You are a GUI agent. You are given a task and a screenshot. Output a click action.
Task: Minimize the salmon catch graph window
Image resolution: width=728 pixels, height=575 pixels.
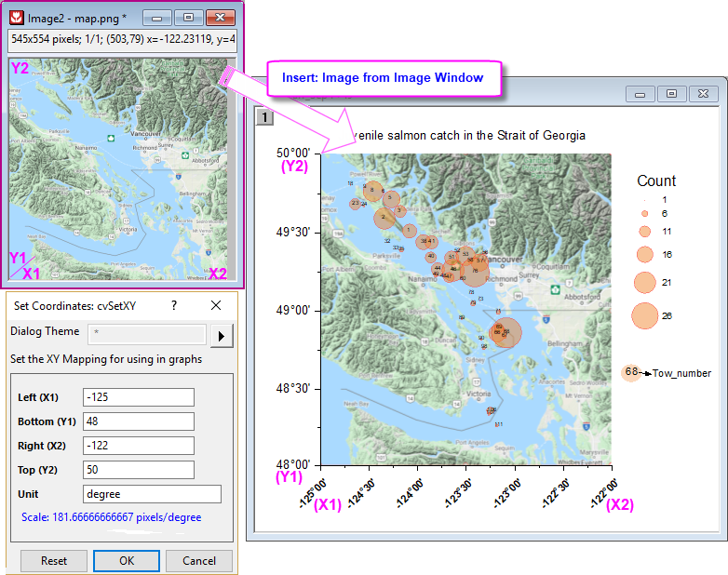[x=640, y=93]
